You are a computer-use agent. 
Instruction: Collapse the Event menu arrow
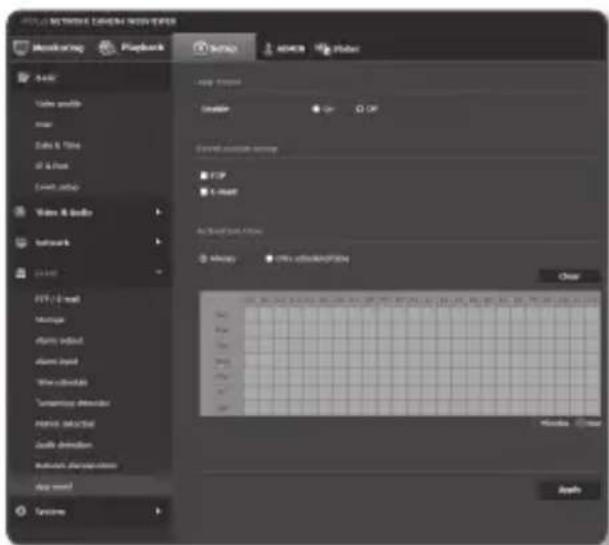click(158, 272)
